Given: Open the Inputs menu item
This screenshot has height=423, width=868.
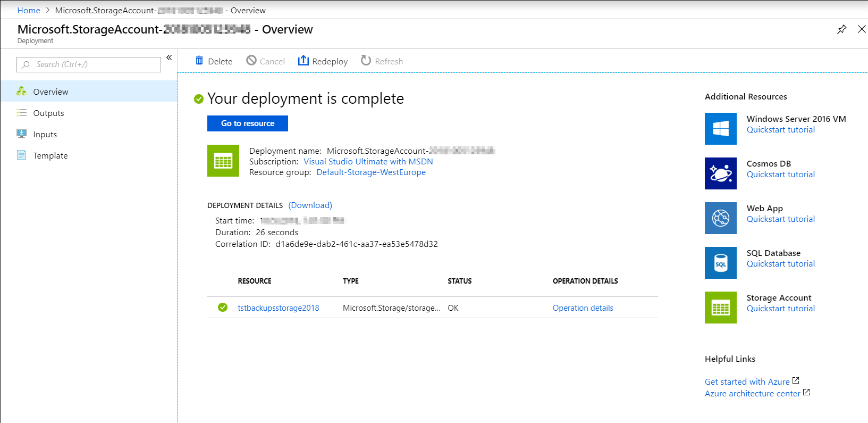Looking at the screenshot, I should [88, 134].
